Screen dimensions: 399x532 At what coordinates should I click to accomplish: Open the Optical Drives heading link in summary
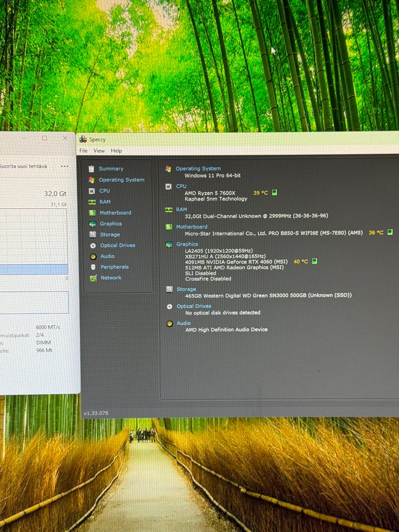click(194, 306)
